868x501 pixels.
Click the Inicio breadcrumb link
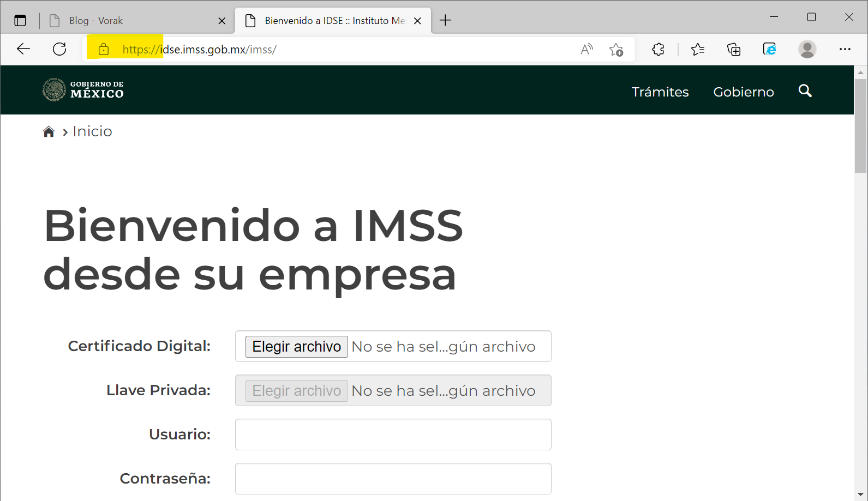(x=92, y=131)
